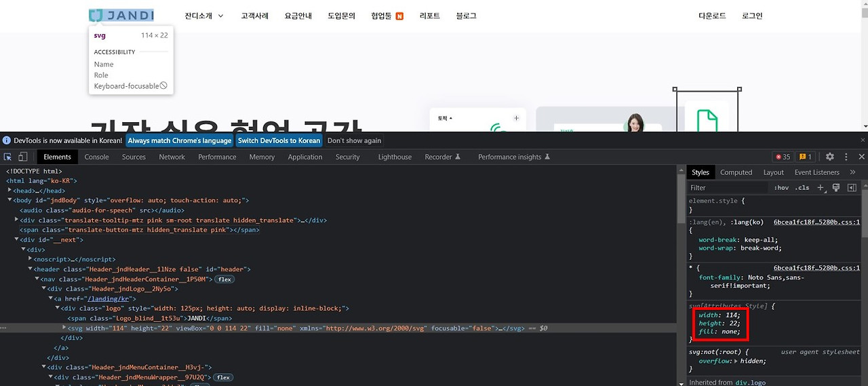Select the Styles pane tab
The height and width of the screenshot is (386, 868).
(701, 172)
